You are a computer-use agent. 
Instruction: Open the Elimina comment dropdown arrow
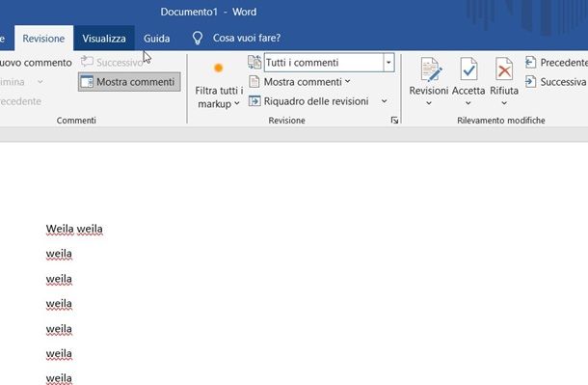(40, 82)
